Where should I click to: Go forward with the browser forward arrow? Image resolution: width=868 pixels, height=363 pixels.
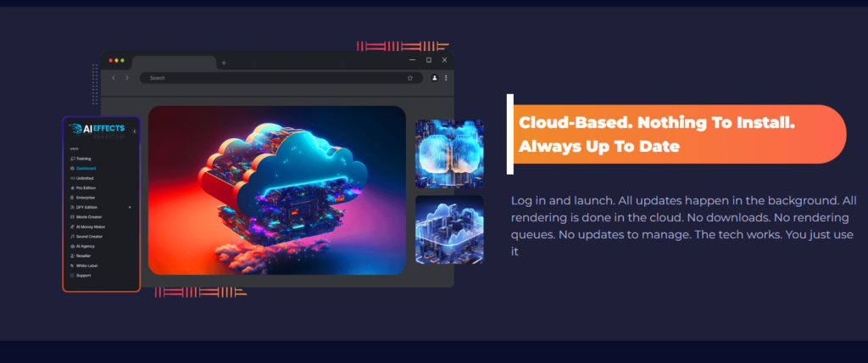tap(127, 78)
